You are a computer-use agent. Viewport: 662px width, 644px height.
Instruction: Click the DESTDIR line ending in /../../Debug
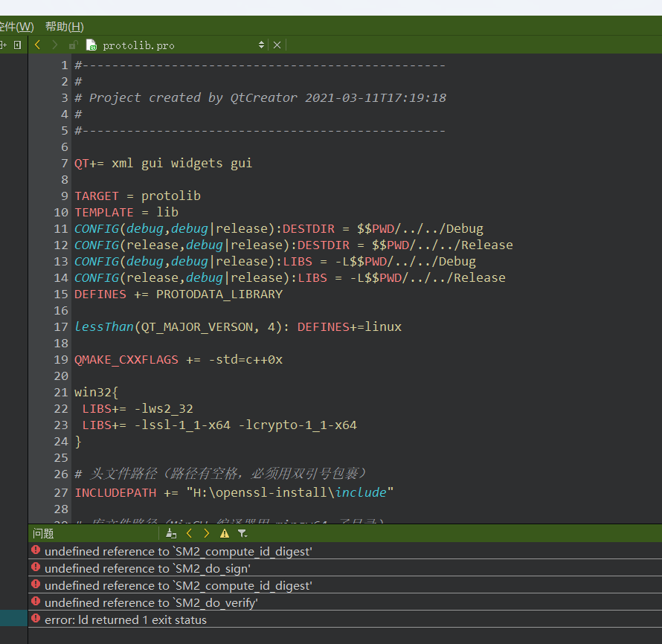(x=279, y=229)
